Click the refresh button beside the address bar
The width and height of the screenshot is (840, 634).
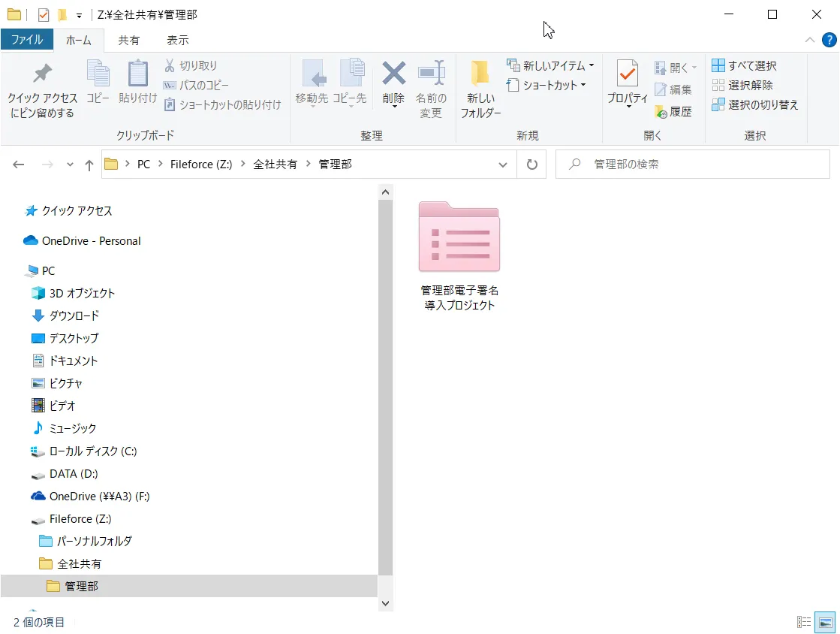coord(531,165)
